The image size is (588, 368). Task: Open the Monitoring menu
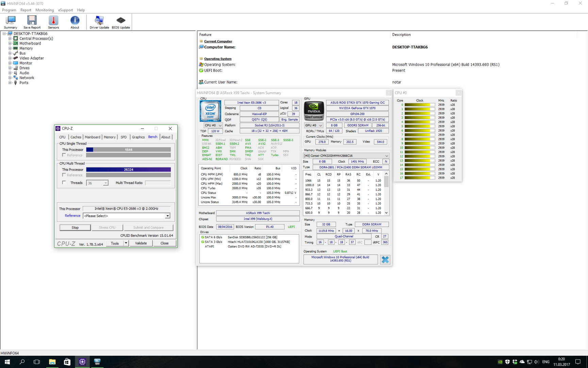45,10
